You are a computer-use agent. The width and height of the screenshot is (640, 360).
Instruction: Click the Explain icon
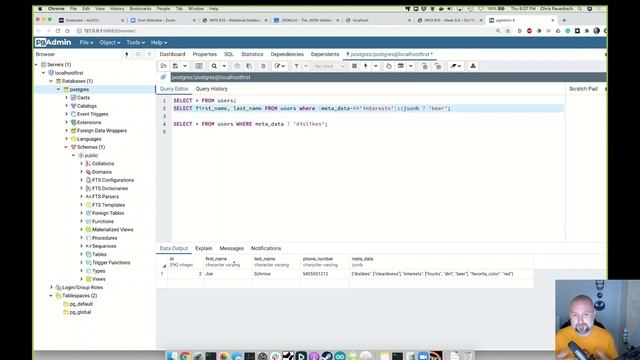tap(389, 66)
